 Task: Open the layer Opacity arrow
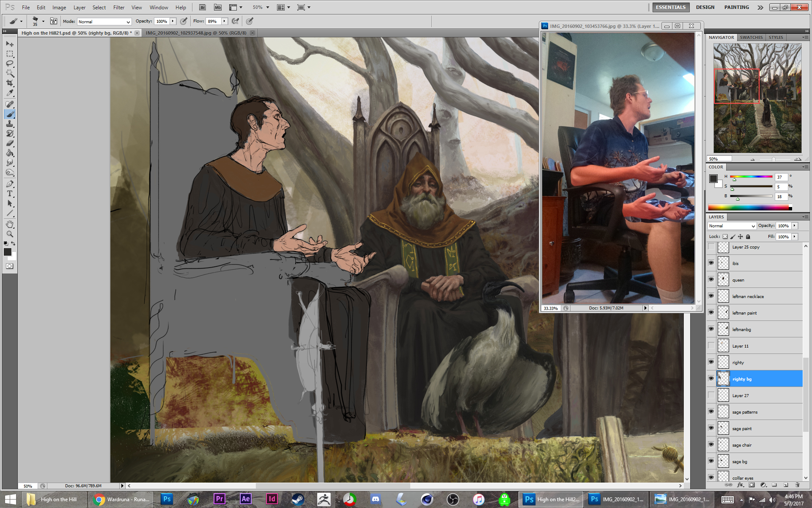click(x=795, y=226)
